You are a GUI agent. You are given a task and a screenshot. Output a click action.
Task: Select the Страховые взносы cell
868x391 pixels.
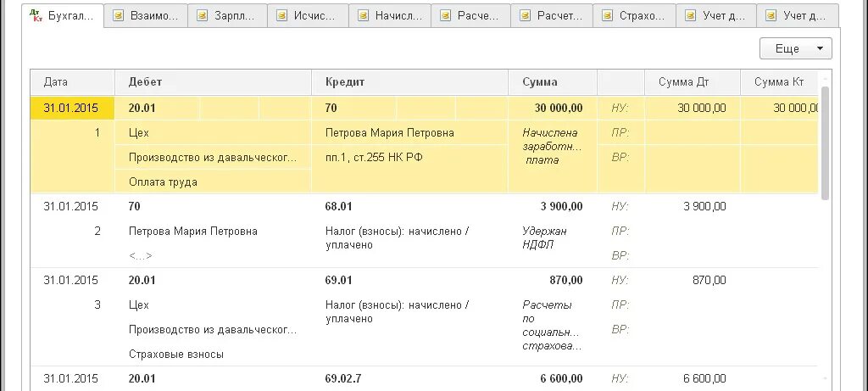point(176,354)
